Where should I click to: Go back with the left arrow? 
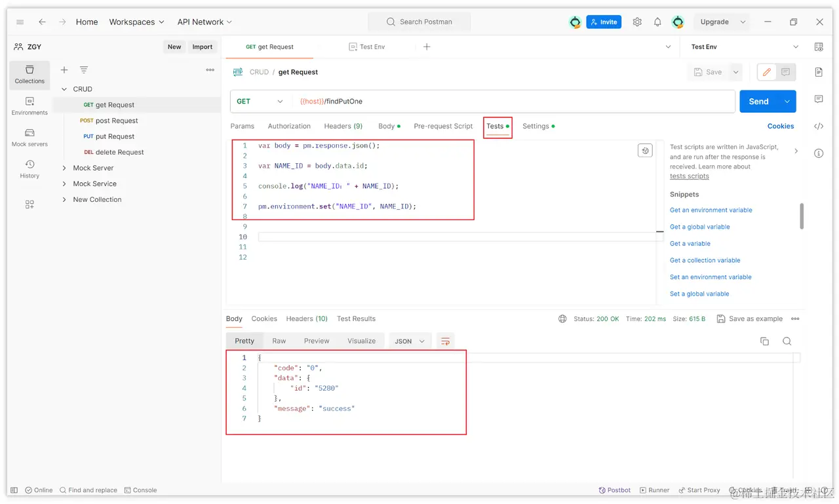(x=42, y=22)
